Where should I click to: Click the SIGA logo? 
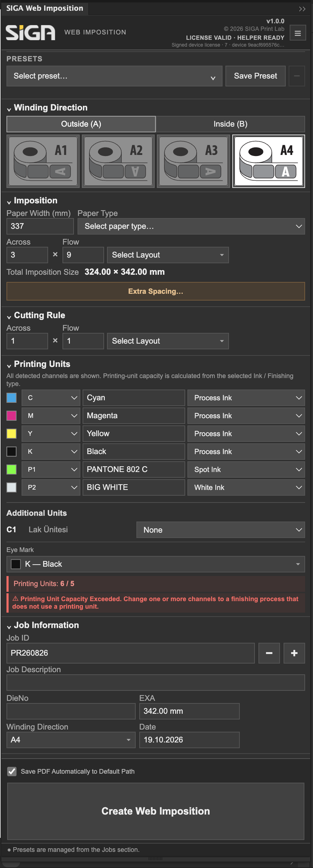point(31,33)
